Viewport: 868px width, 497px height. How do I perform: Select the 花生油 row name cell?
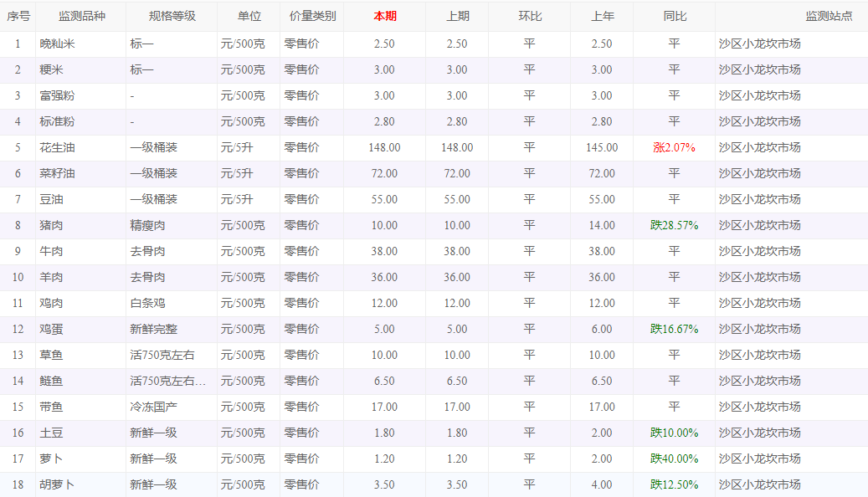[x=58, y=147]
